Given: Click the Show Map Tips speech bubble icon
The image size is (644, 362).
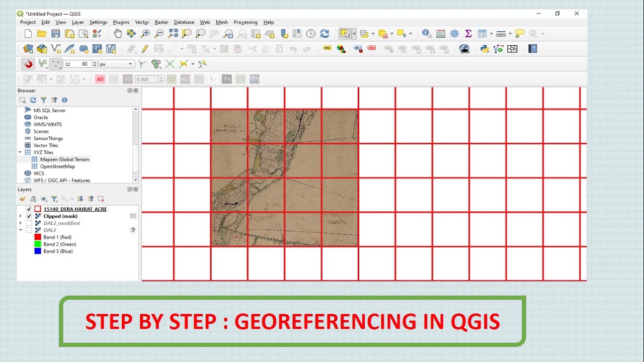Looking at the screenshot, I should 520,34.
